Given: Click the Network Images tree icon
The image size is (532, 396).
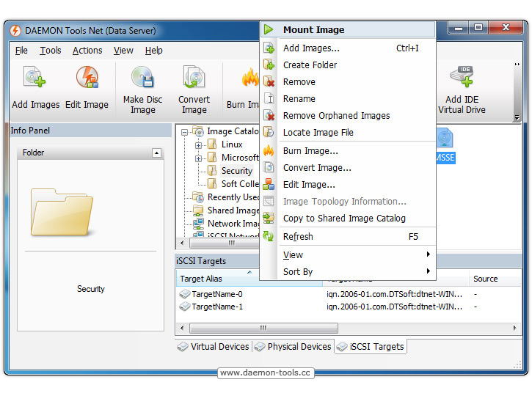Looking at the screenshot, I should [x=198, y=223].
